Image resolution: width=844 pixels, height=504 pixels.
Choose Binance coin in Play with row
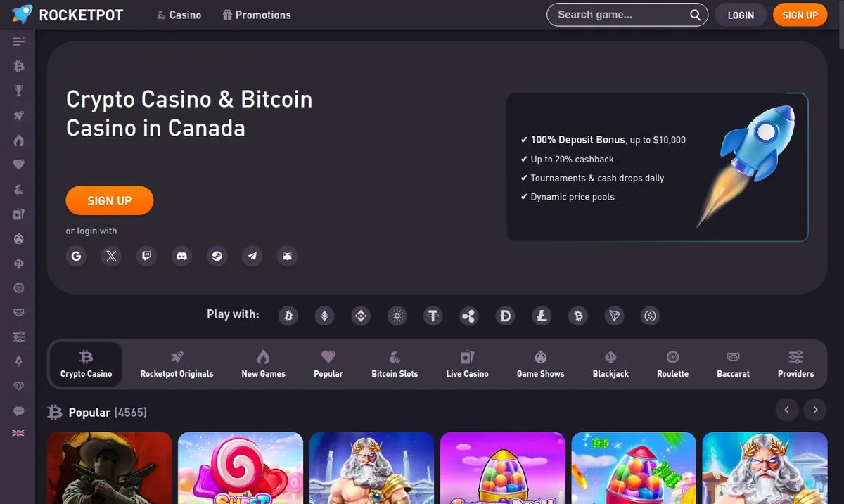point(361,316)
